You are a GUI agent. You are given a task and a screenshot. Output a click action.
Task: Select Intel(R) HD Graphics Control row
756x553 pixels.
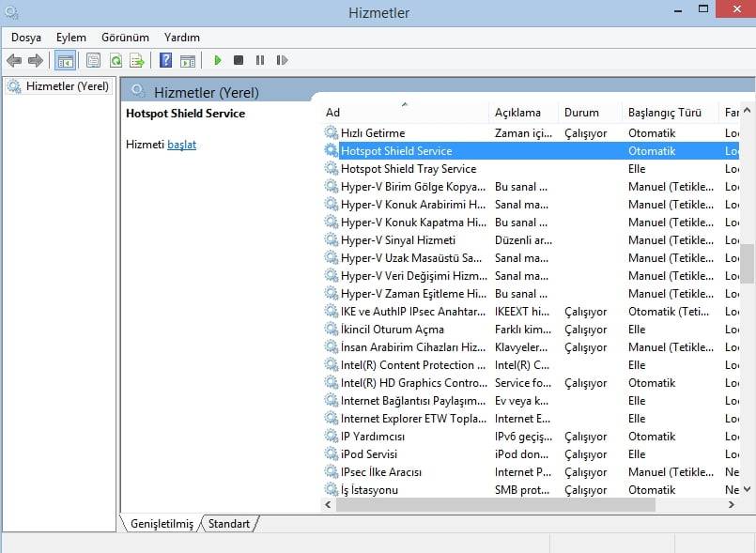coord(531,383)
